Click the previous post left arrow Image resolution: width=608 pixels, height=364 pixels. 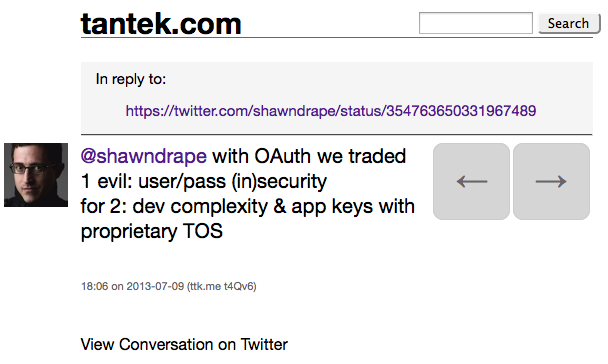click(x=471, y=181)
